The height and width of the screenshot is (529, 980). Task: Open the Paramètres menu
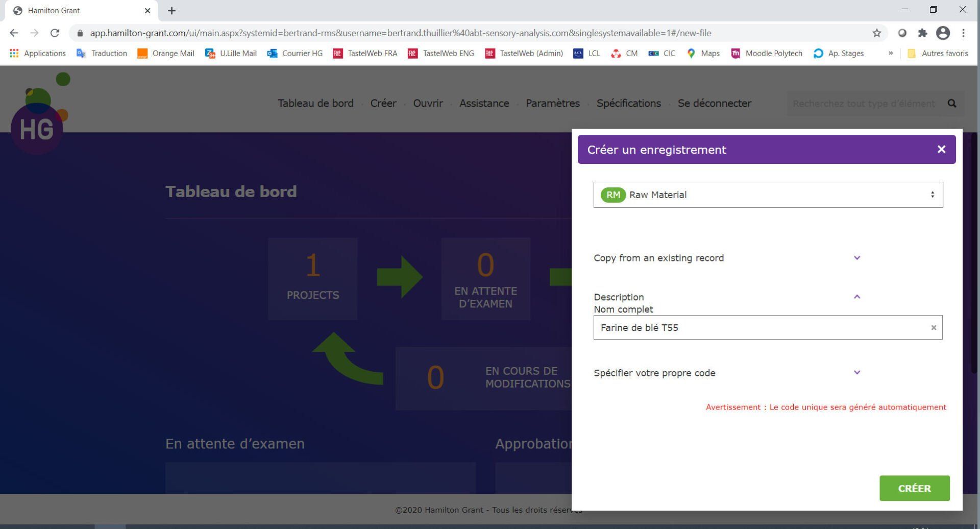point(553,103)
